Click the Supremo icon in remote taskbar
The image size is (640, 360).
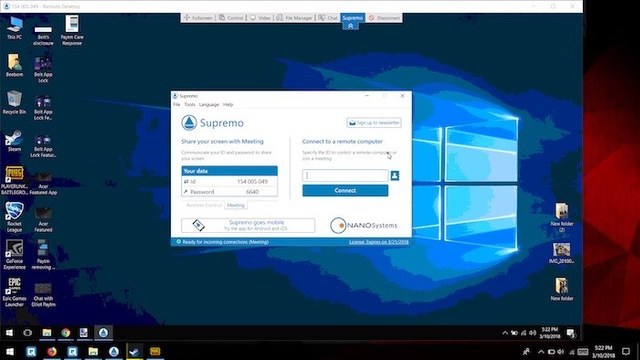click(103, 333)
